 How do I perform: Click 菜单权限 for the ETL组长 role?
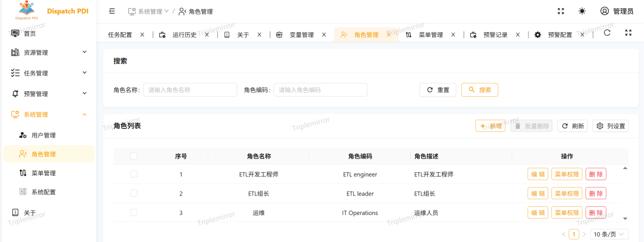pyautogui.click(x=567, y=194)
